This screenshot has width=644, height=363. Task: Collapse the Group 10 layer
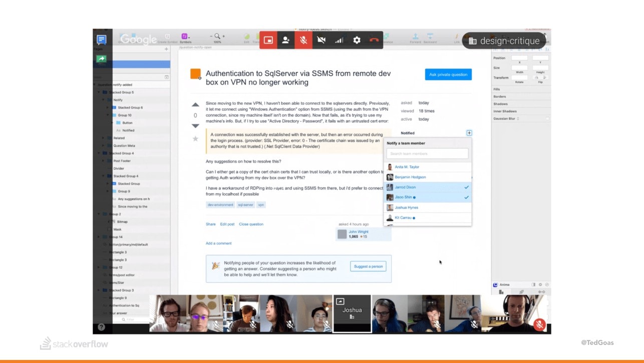pos(108,115)
